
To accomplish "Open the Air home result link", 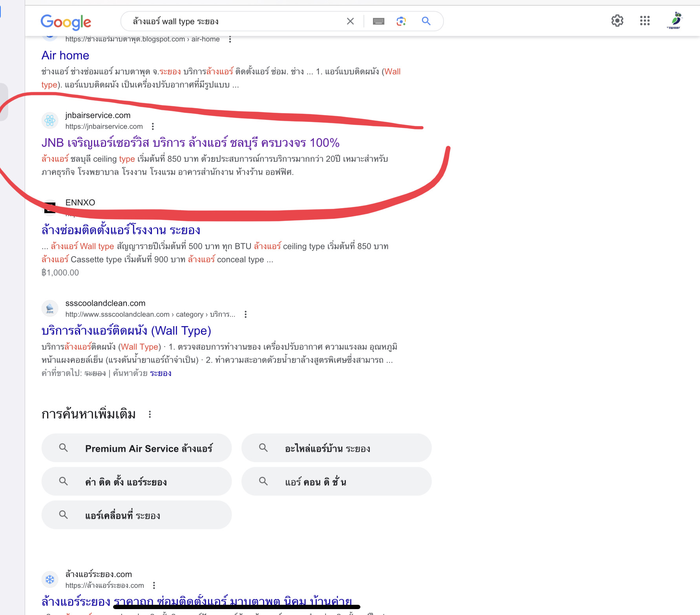I will tap(65, 55).
